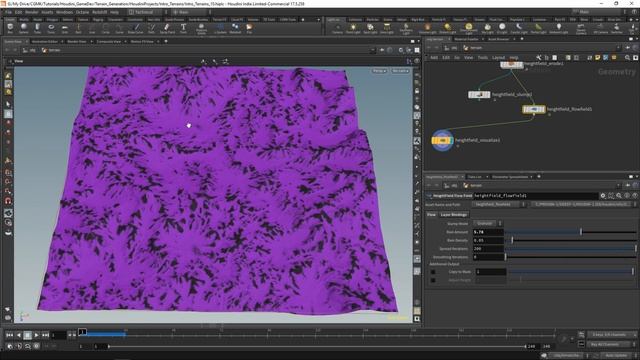Open the Octane menu
Image resolution: width=640 pixels, height=360 pixels.
82,12
